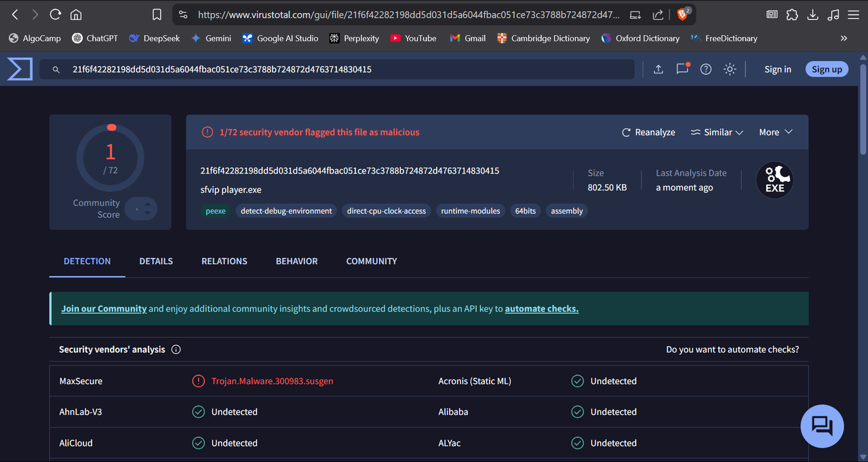Click the red alert icon next to MaxSecure result
The width and height of the screenshot is (868, 462).
[x=198, y=381]
